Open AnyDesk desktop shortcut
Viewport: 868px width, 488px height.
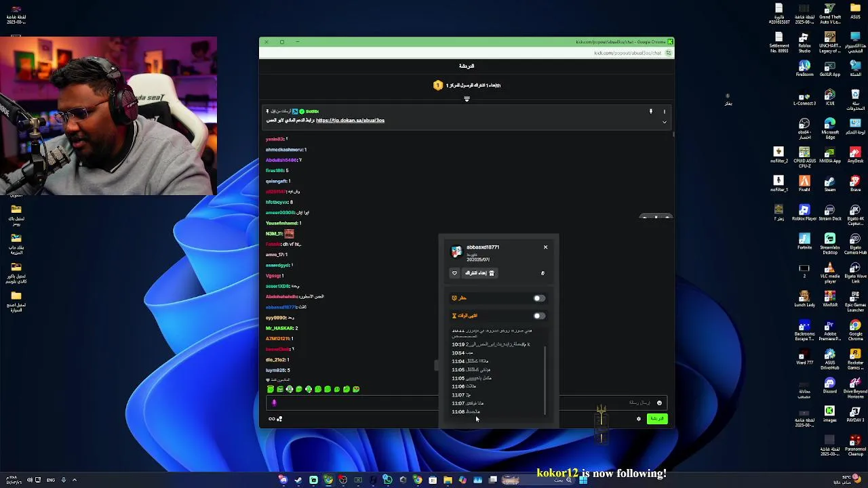[x=855, y=155]
